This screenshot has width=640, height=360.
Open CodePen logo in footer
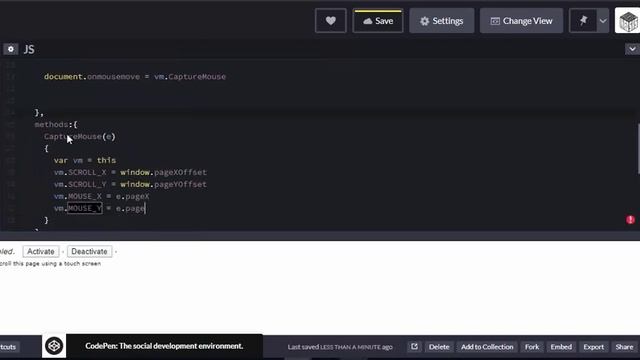54,346
